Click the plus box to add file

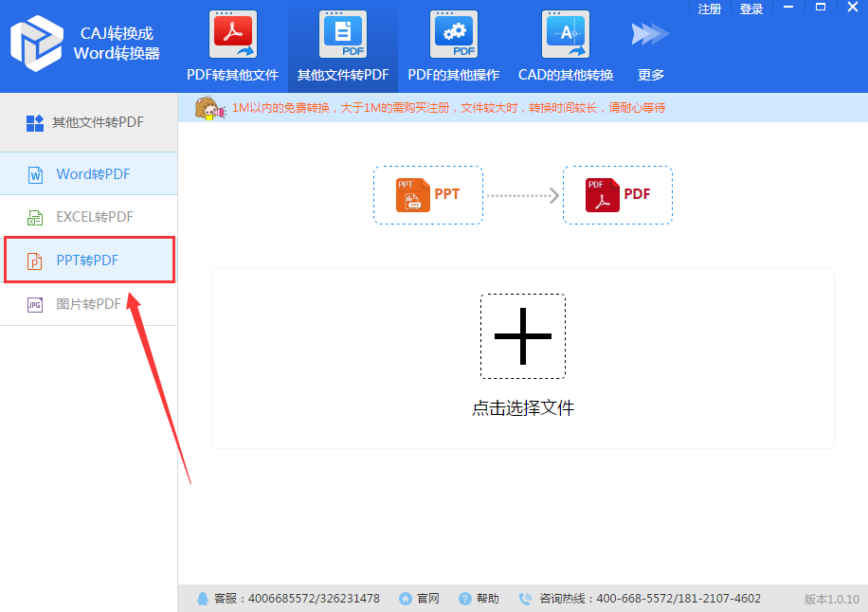[522, 336]
